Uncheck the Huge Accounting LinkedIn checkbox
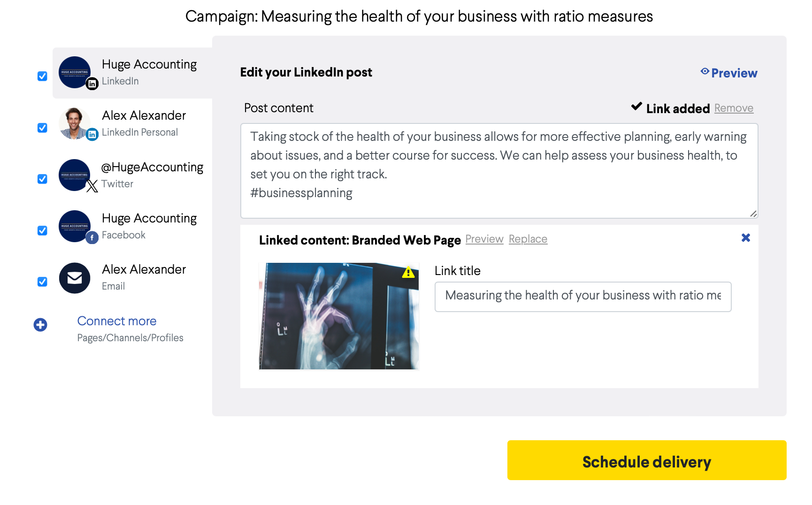The image size is (812, 505). coord(42,76)
